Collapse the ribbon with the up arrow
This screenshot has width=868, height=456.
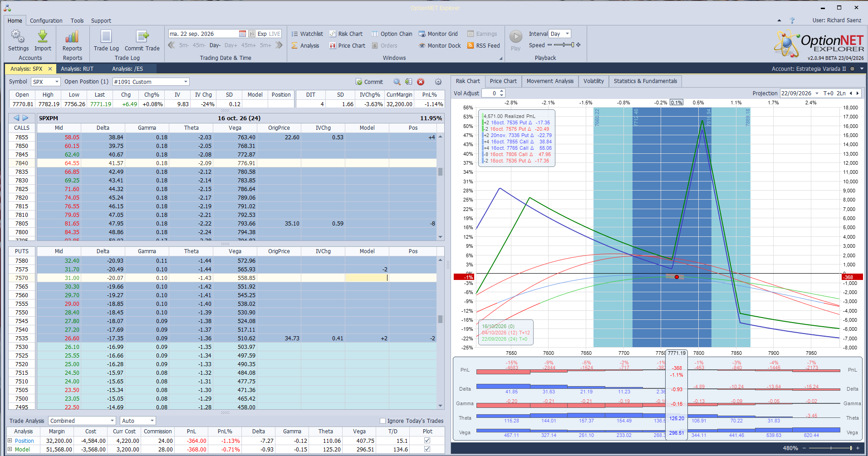pos(779,20)
